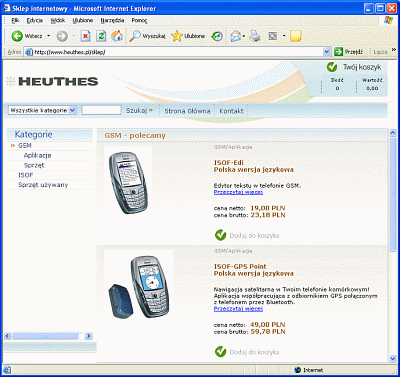Open the mail icon dropdown arrow
The width and height of the screenshot is (400, 377).
coord(244,36)
